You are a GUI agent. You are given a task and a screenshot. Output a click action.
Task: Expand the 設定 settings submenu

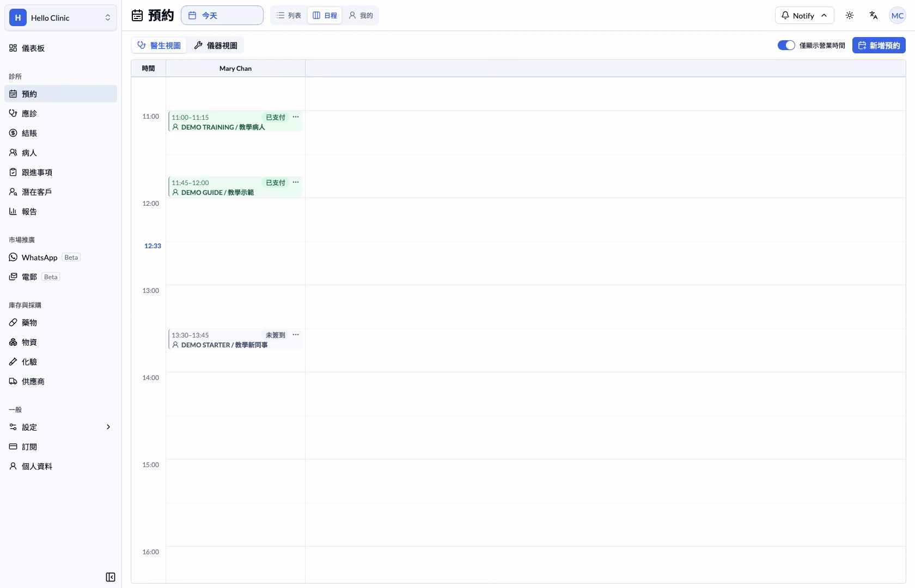60,427
